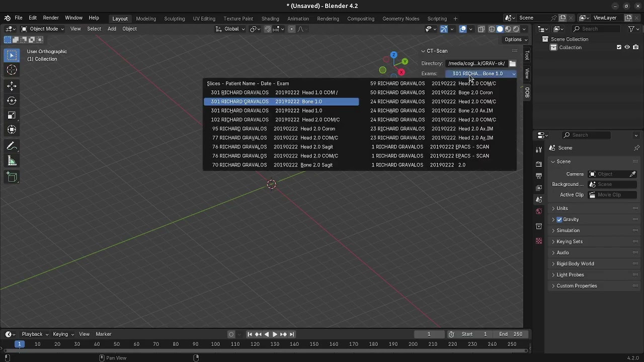
Task: Click the X axis gizmo handle
Action: [401, 72]
